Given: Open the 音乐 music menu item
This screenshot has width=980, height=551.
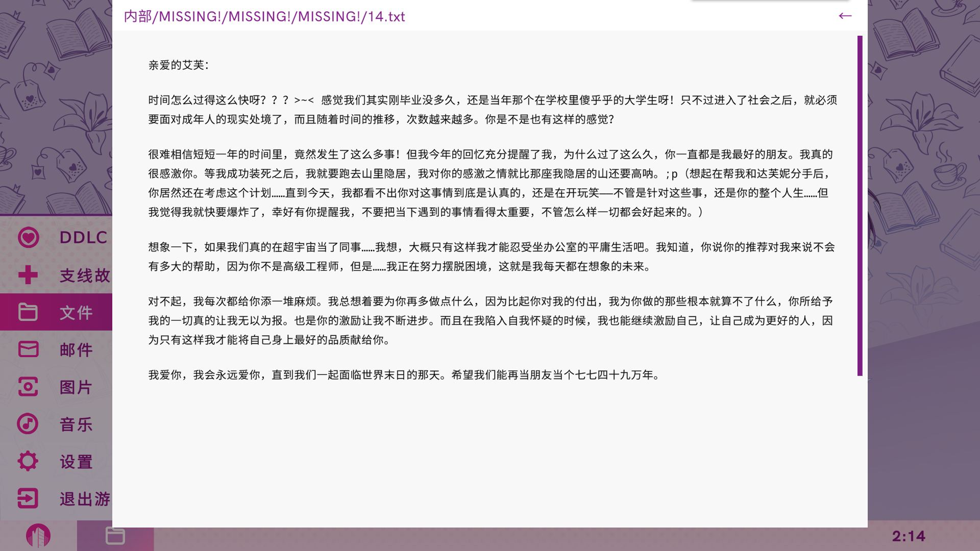Looking at the screenshot, I should pos(76,424).
